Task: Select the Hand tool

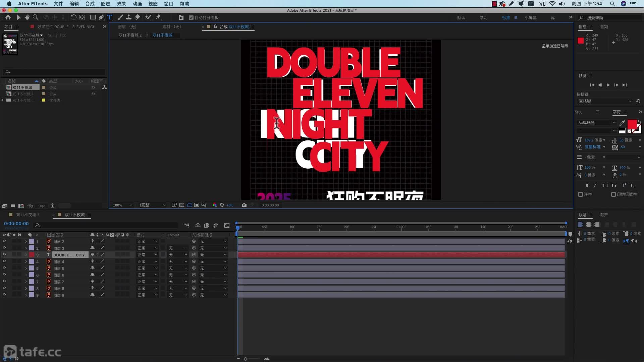Action: pyautogui.click(x=27, y=17)
